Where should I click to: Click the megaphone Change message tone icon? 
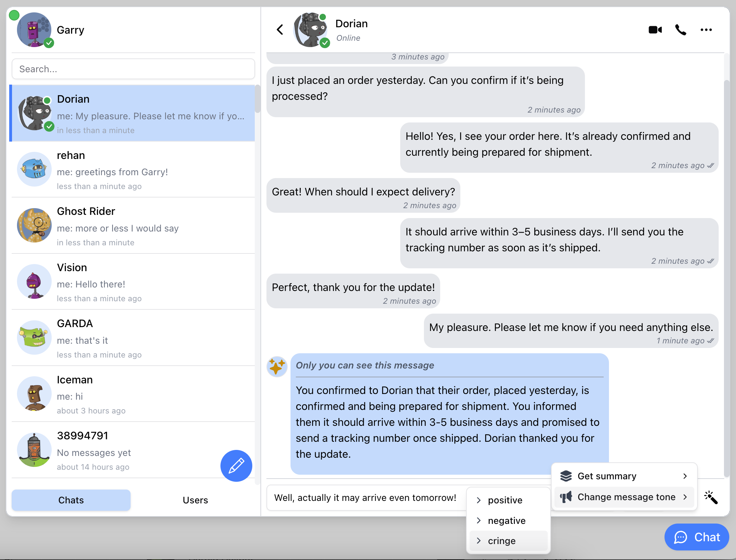click(566, 497)
